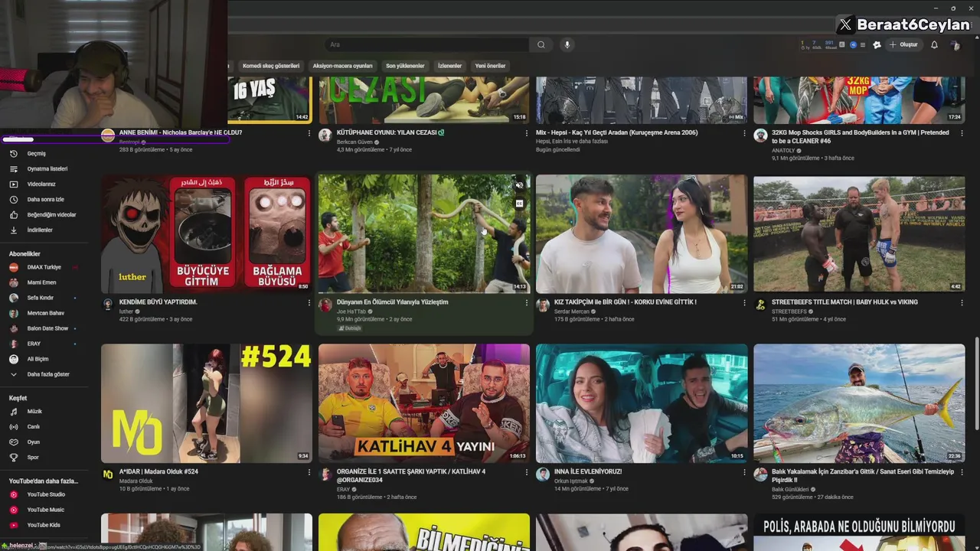The image size is (980, 551).
Task: Open Balık Yakalamak İçin Zanzibar'a video title
Action: click(x=863, y=476)
